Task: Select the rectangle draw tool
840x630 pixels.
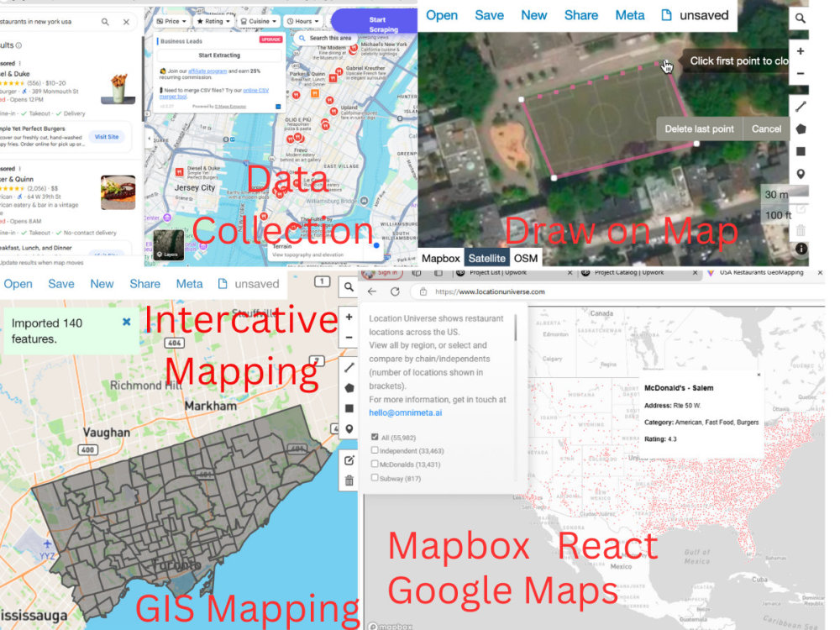Action: (801, 151)
